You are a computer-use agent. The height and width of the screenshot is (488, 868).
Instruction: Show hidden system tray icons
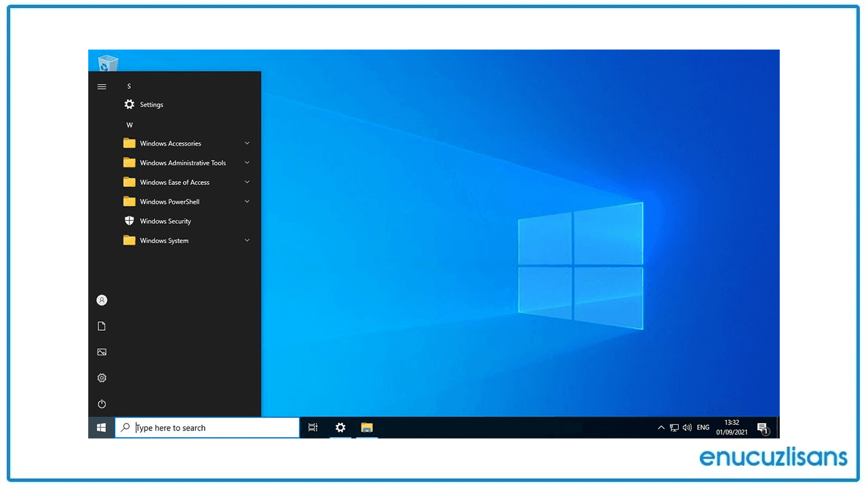click(x=661, y=428)
